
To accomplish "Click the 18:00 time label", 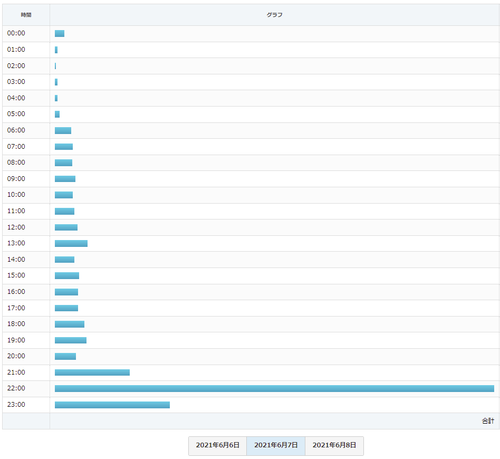I will point(16,324).
